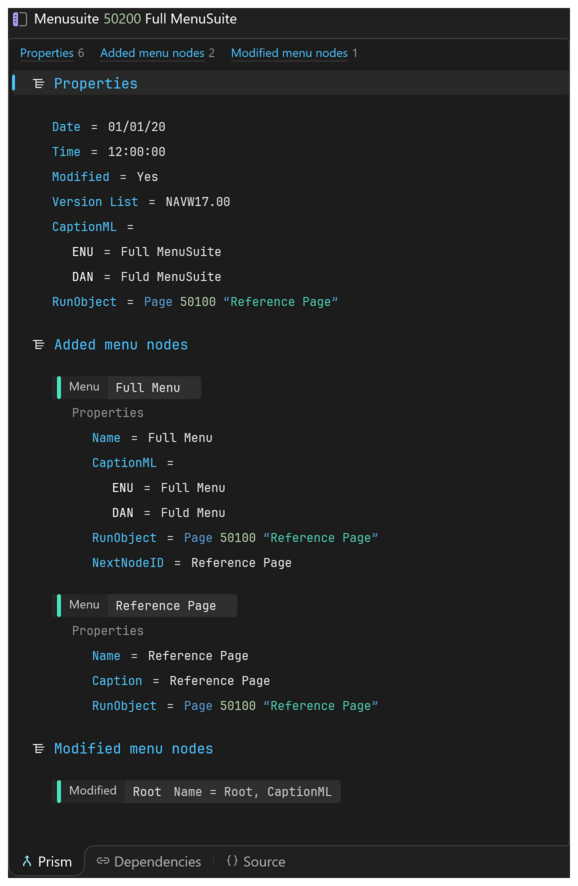Open Full Menu node RunObject Page 50100
Viewport: 578px width, 886px height.
(281, 538)
